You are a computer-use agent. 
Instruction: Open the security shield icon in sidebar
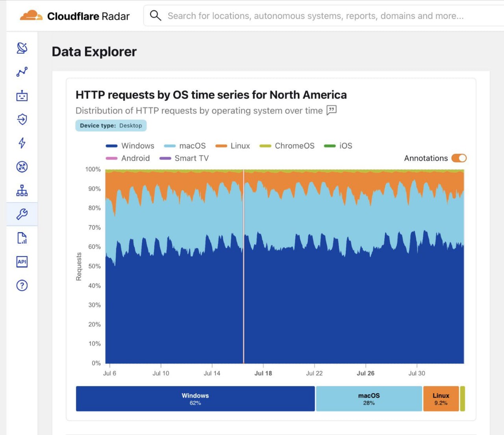[x=22, y=119]
